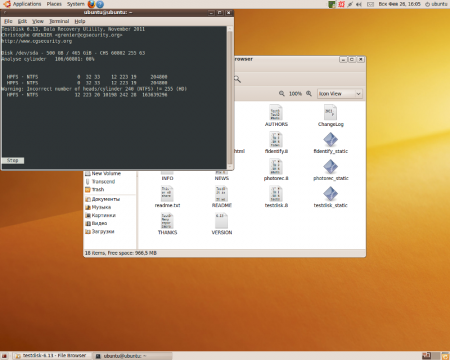Viewport: 450px width, 360px height.
Task: Open the terminal's Help menu
Action: tap(80, 21)
